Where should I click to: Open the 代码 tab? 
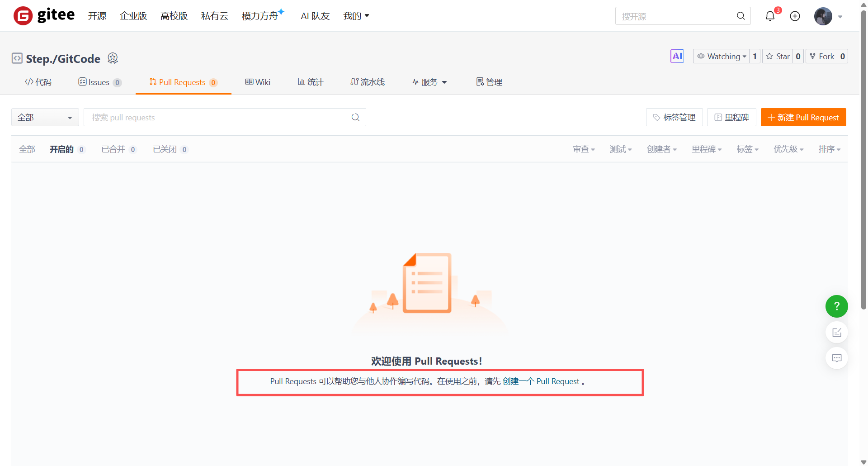tap(38, 82)
